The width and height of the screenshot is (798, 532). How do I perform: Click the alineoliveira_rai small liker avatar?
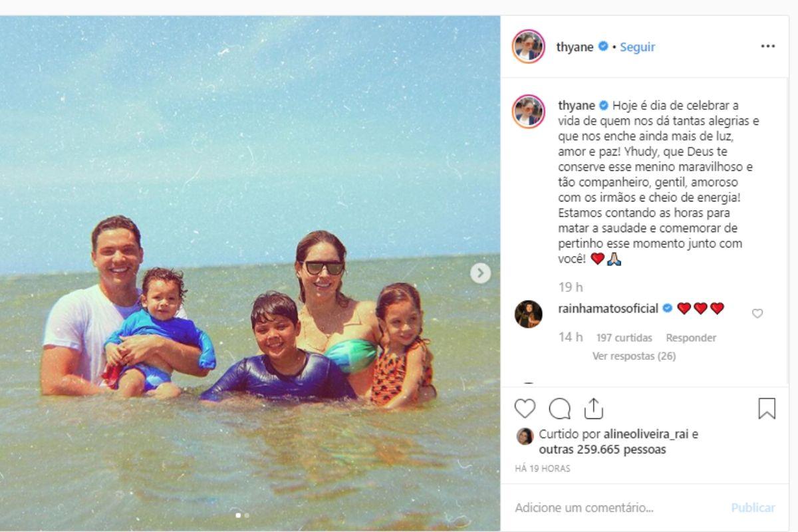[x=525, y=436]
